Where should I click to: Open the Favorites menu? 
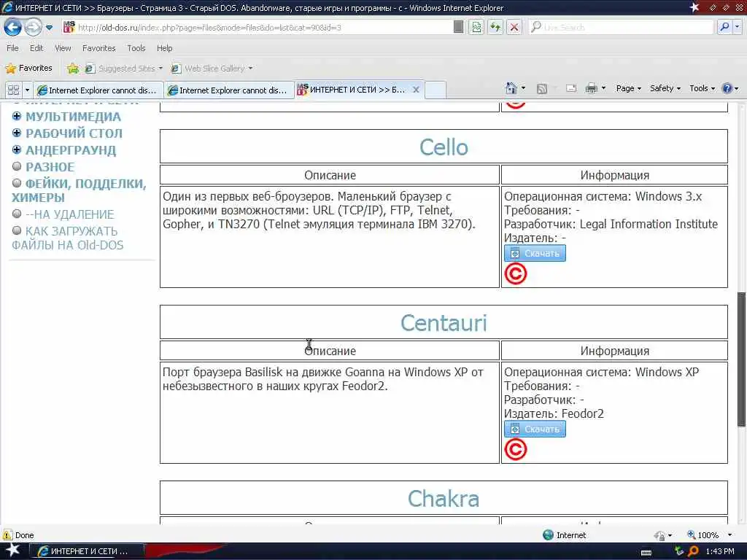pyautogui.click(x=98, y=48)
